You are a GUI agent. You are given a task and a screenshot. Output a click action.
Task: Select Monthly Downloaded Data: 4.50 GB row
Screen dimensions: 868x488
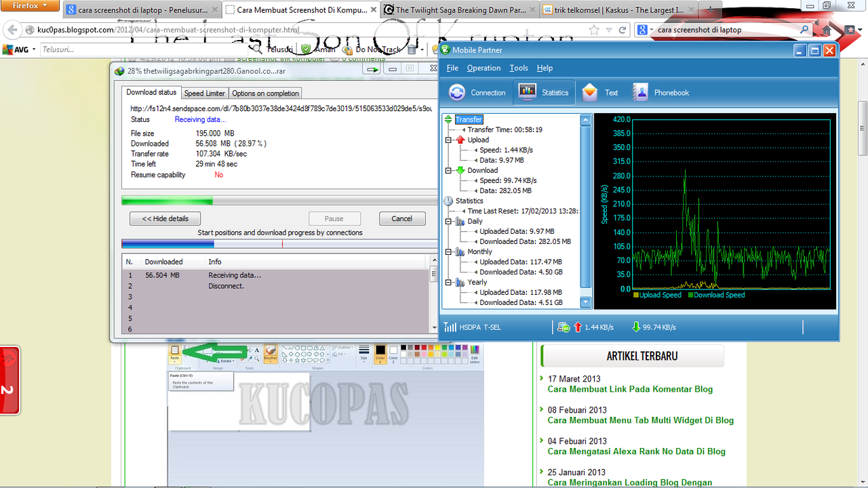click(521, 272)
